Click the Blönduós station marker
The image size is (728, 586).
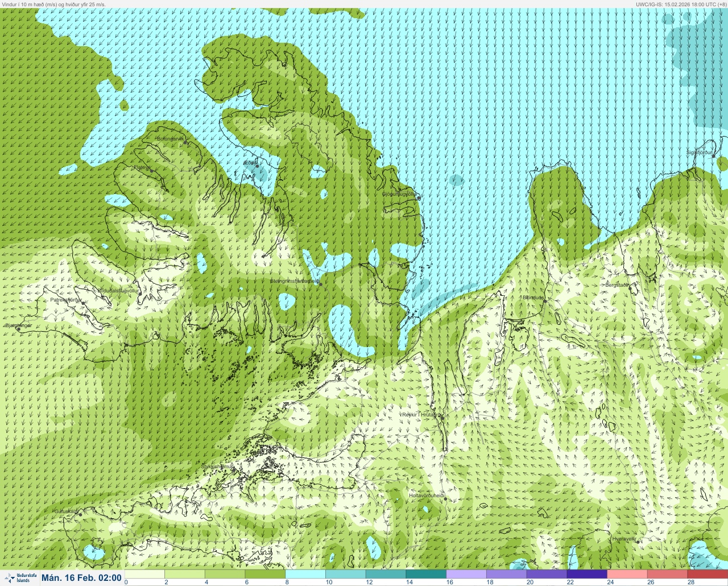pyautogui.click(x=544, y=302)
